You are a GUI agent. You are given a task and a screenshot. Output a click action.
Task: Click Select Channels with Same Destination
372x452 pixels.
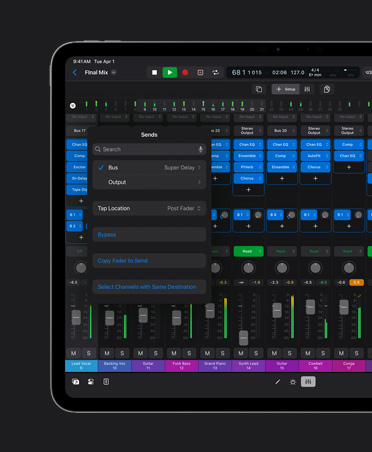(149, 287)
